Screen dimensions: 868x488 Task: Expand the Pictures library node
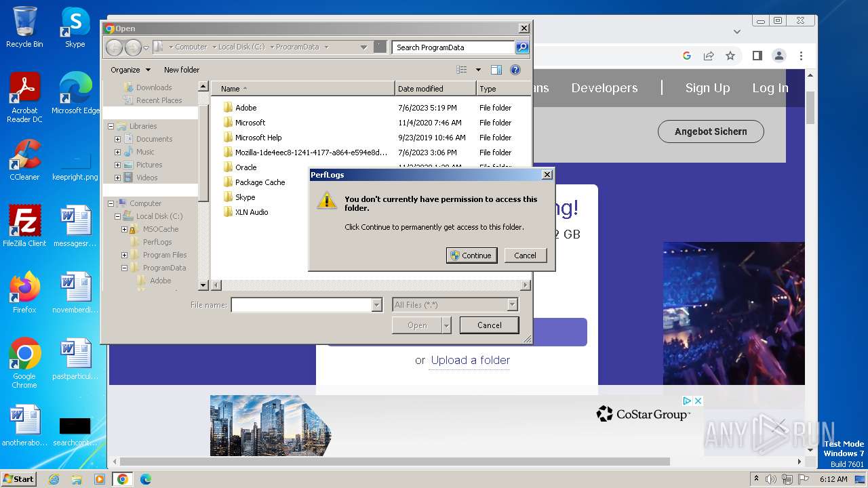(x=117, y=165)
